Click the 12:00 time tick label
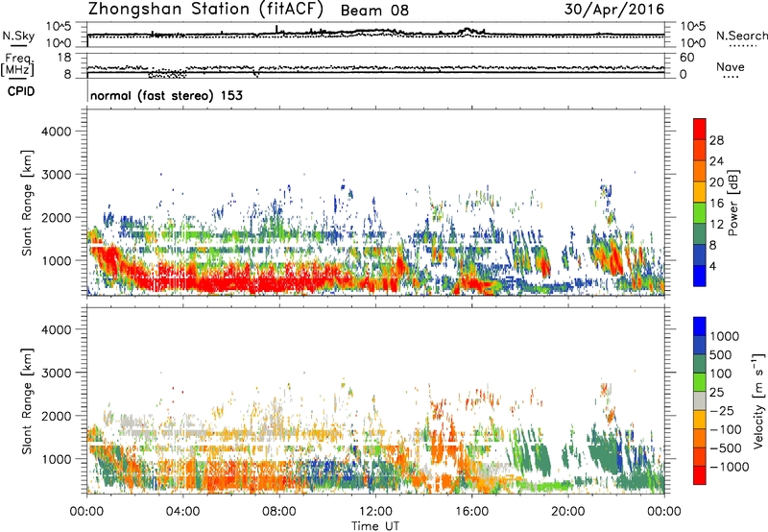Screen dimensions: 768x532 (x=375, y=512)
